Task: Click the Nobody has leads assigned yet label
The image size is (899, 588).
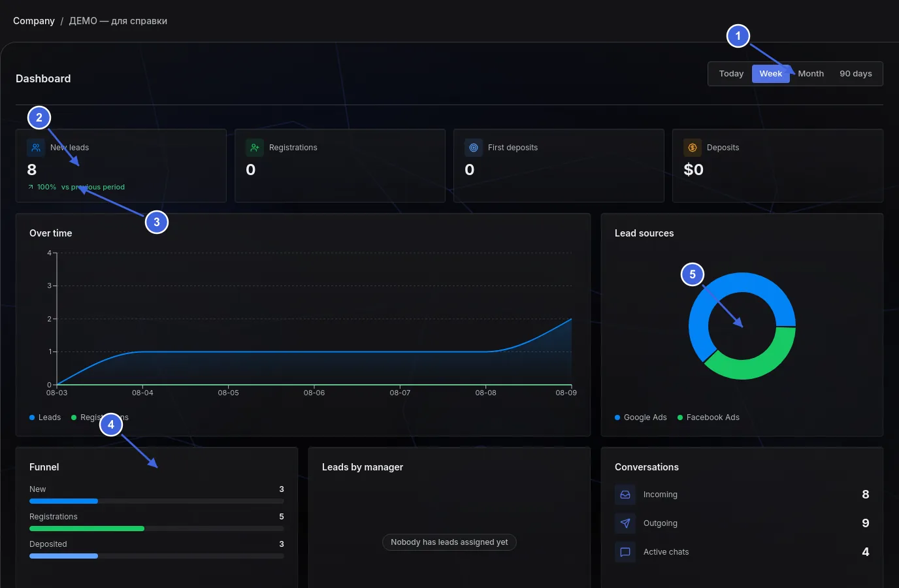Action: (449, 542)
